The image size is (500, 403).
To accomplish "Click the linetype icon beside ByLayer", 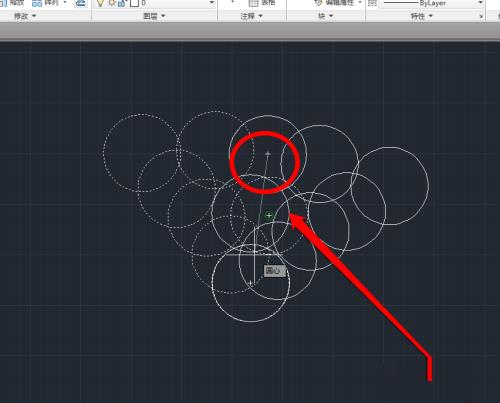I will [372, 3].
